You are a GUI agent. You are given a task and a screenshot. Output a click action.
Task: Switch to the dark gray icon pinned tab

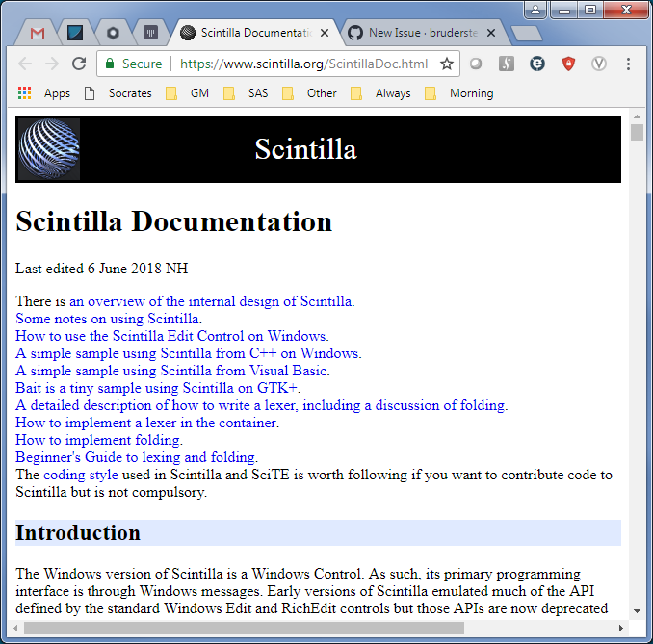150,33
